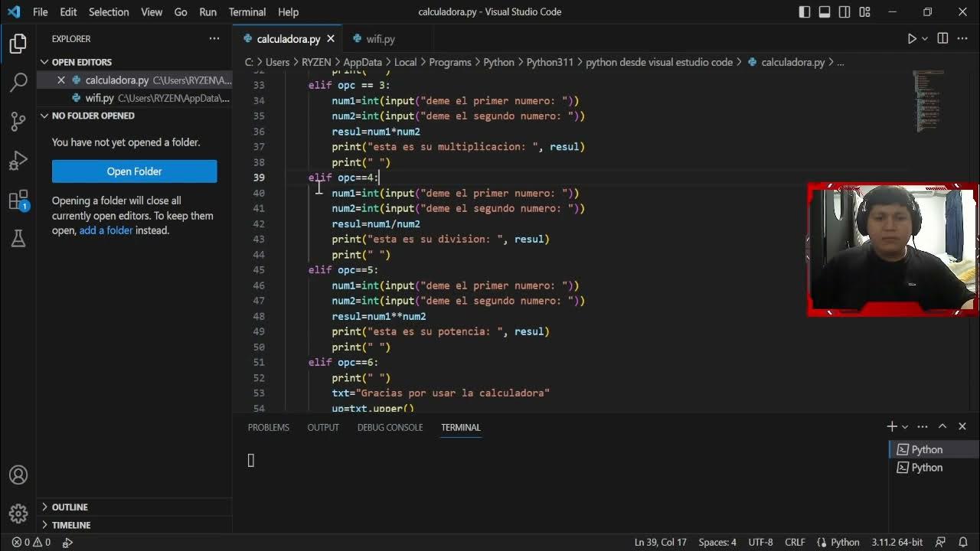Close the calculadora.py editor tab
980x551 pixels.
click(x=331, y=38)
